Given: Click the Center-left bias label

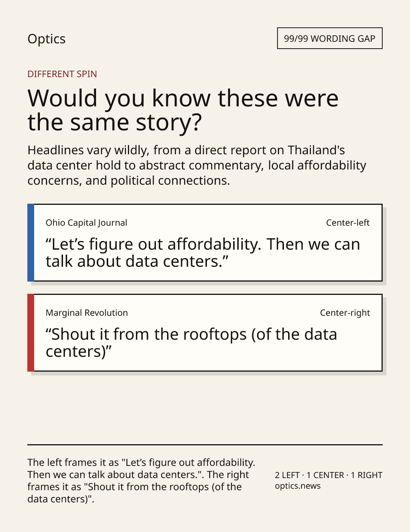Looking at the screenshot, I should click(x=348, y=223).
